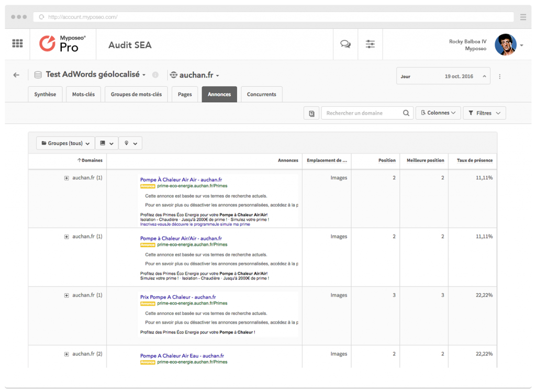This screenshot has height=392, width=536.
Task: Open the Pompe À Chaleur Air Air ad link
Action: pos(181,180)
